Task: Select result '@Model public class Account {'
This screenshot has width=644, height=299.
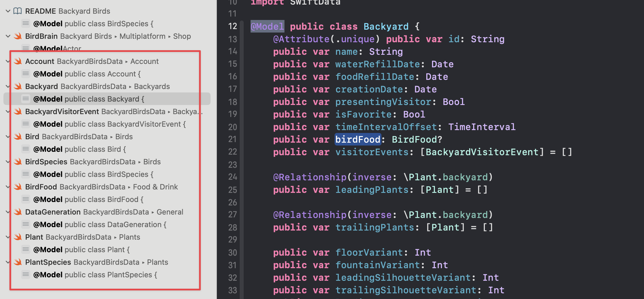Action: (x=87, y=74)
